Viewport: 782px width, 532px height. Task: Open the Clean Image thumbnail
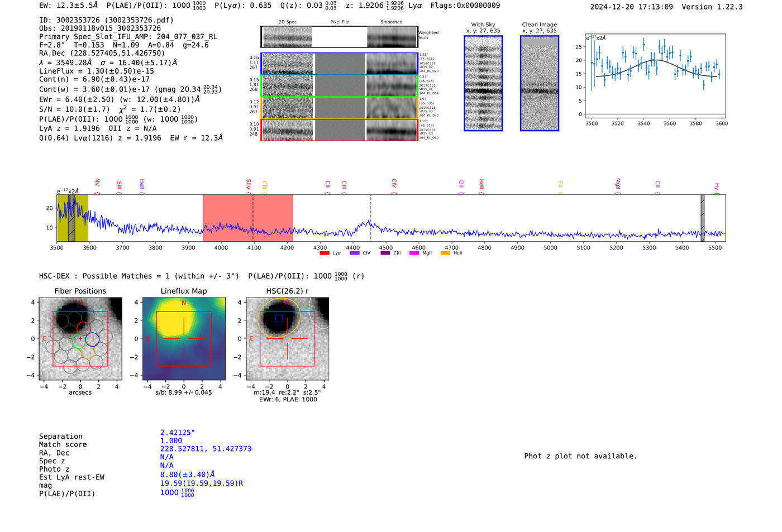pyautogui.click(x=540, y=83)
